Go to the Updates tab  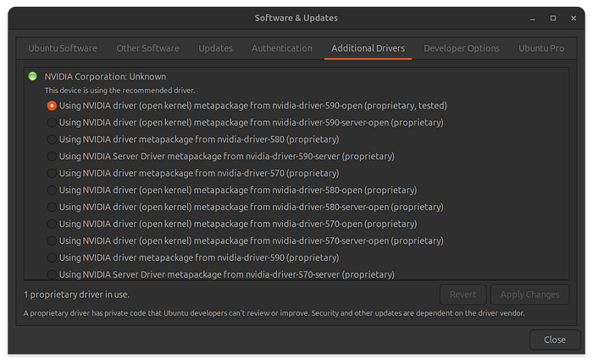216,48
